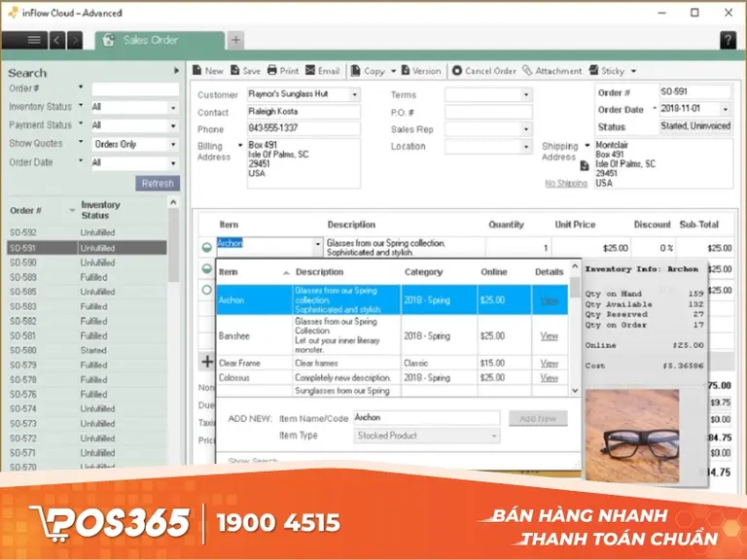Open the Sticky dropdown arrow

click(x=633, y=71)
